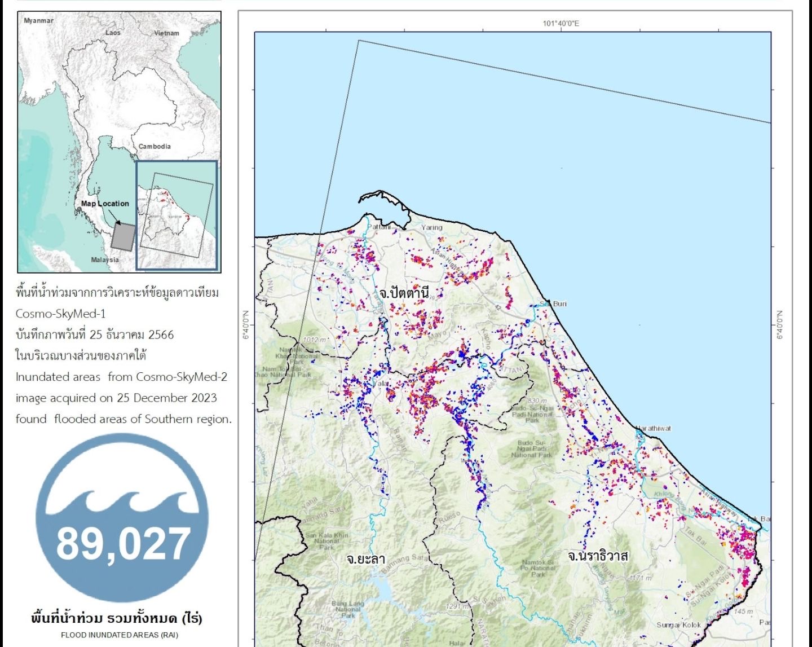
Task: Click the Yaring town label on map
Action: 432,227
